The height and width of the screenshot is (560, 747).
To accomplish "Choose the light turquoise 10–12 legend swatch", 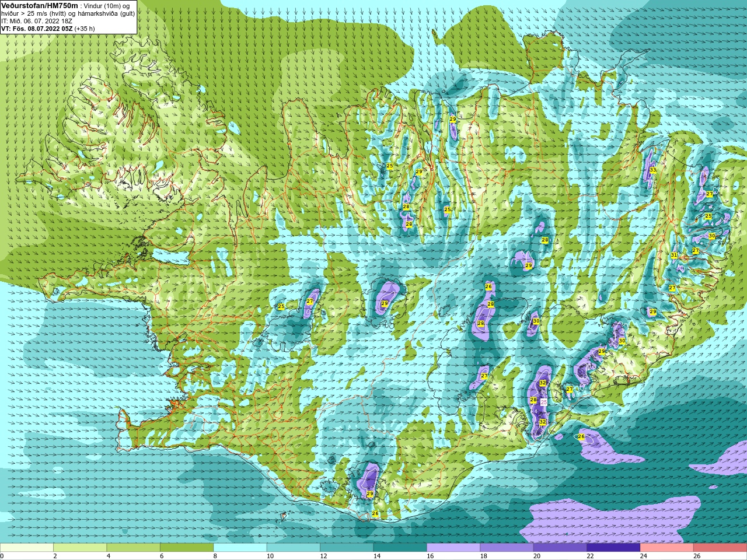I will pos(294,548).
